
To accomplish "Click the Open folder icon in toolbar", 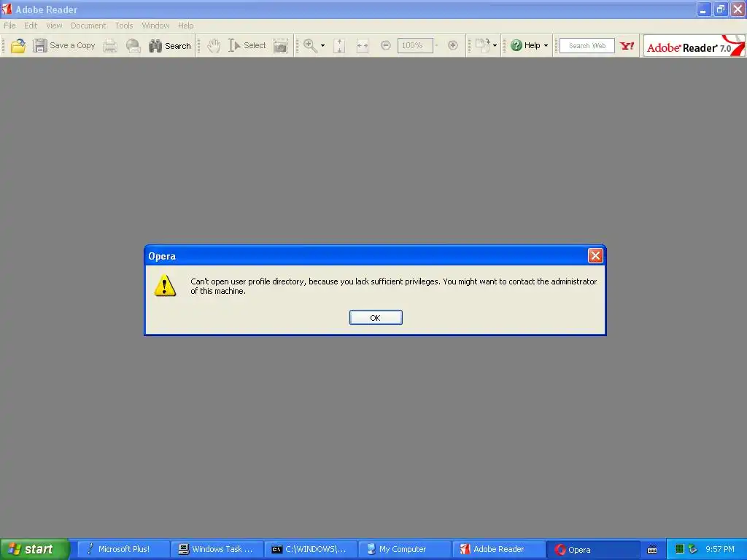I will pos(18,46).
